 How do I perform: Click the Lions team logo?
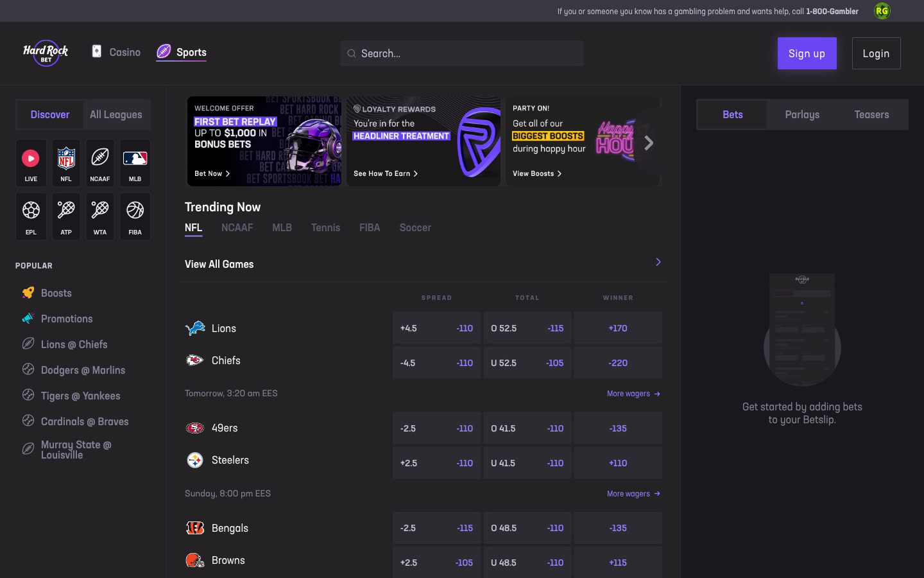[195, 328]
